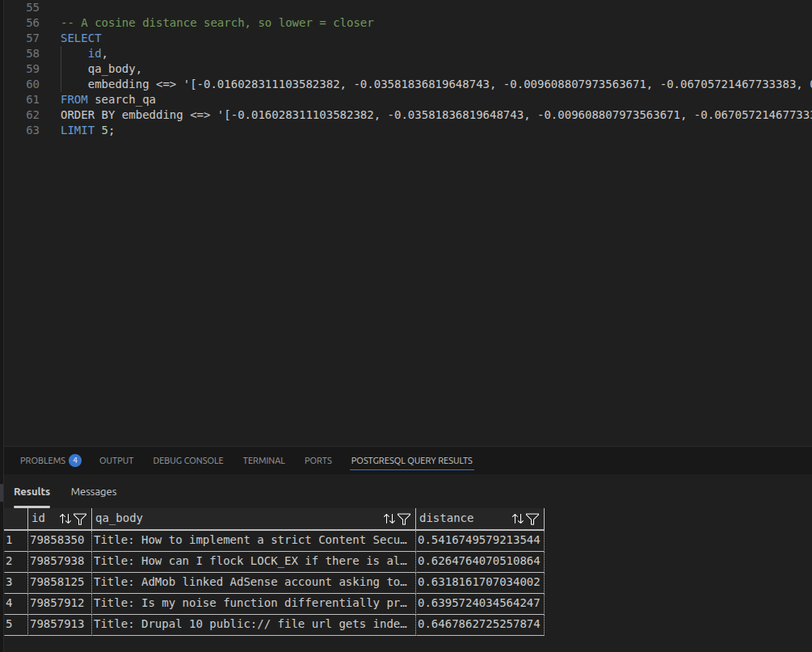The height and width of the screenshot is (652, 812).
Task: Switch to the Ports tab
Action: point(318,461)
